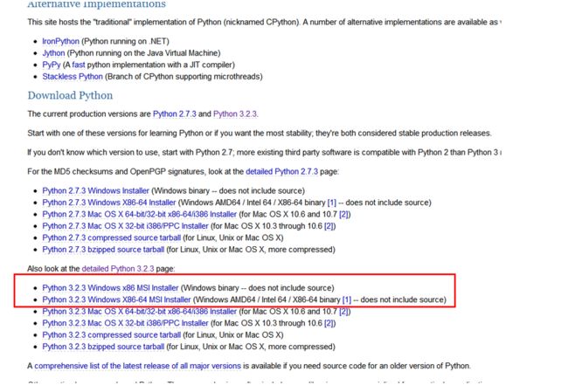Download Python 3.2.3 Mac OS X 64-bit/32-bit Installer
This screenshot has width=568, height=392.
pyautogui.click(x=140, y=312)
